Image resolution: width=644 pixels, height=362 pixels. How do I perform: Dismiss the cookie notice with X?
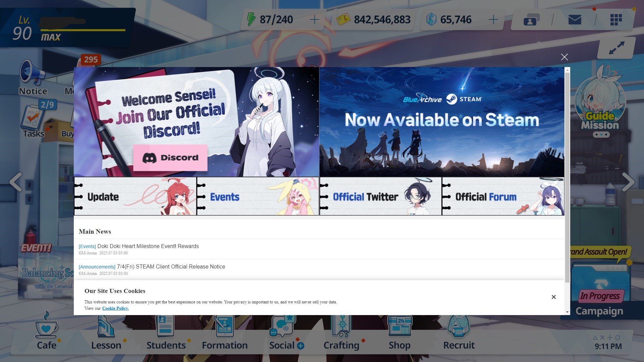[x=554, y=297]
